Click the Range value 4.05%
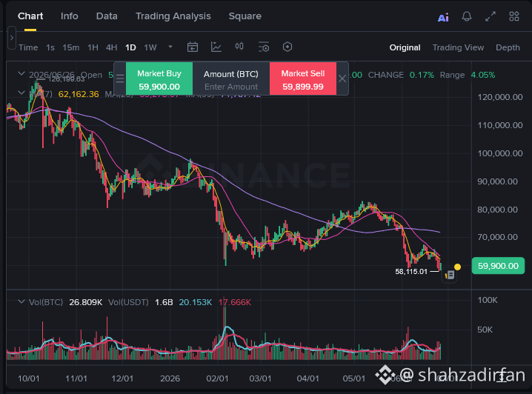The image size is (532, 394). (x=483, y=75)
